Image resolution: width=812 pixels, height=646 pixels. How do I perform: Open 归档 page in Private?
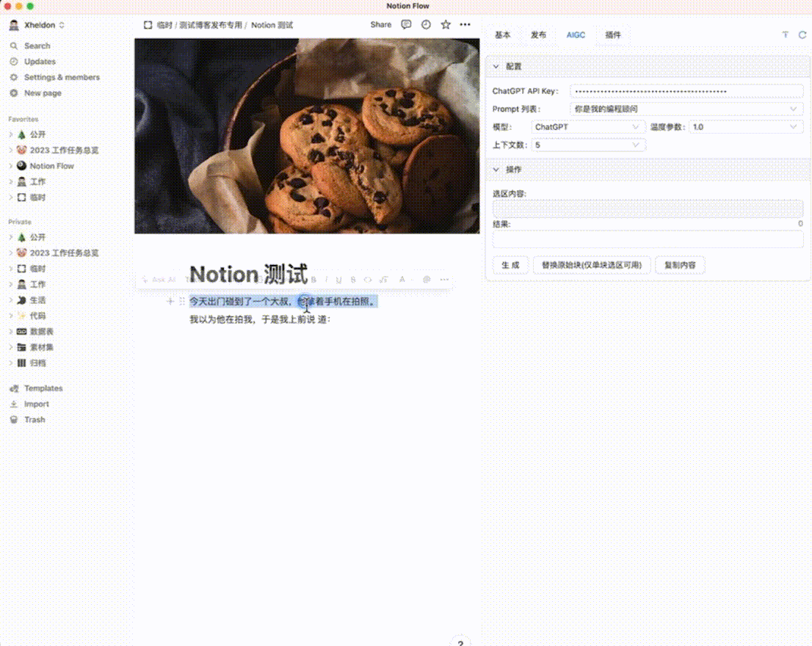pyautogui.click(x=37, y=363)
